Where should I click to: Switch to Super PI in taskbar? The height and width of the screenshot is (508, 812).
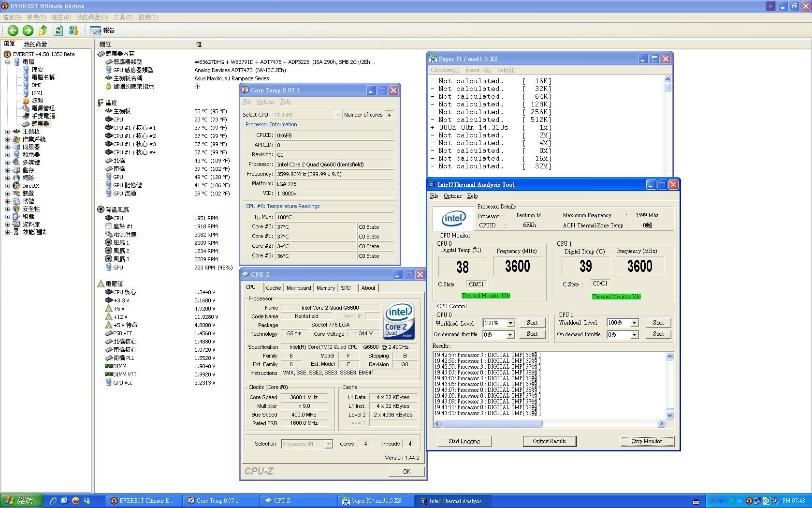pyautogui.click(x=376, y=501)
